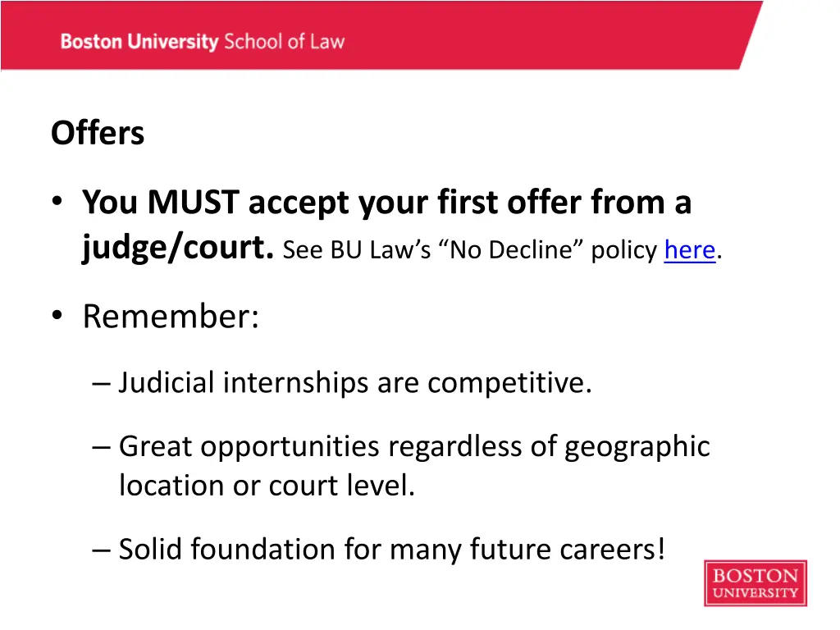Click "Judicial internships are competitive." line
The image size is (840, 630).
(354, 382)
